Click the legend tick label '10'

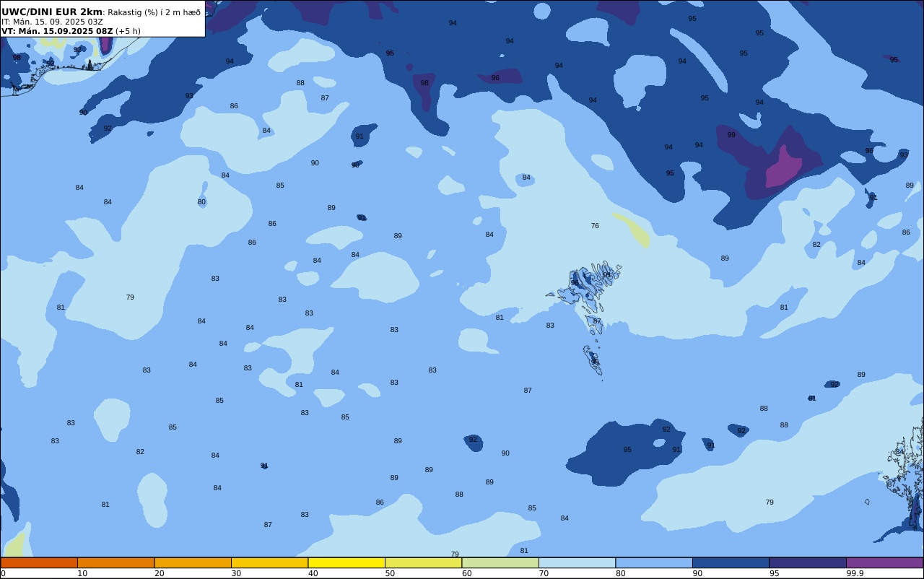tap(82, 573)
